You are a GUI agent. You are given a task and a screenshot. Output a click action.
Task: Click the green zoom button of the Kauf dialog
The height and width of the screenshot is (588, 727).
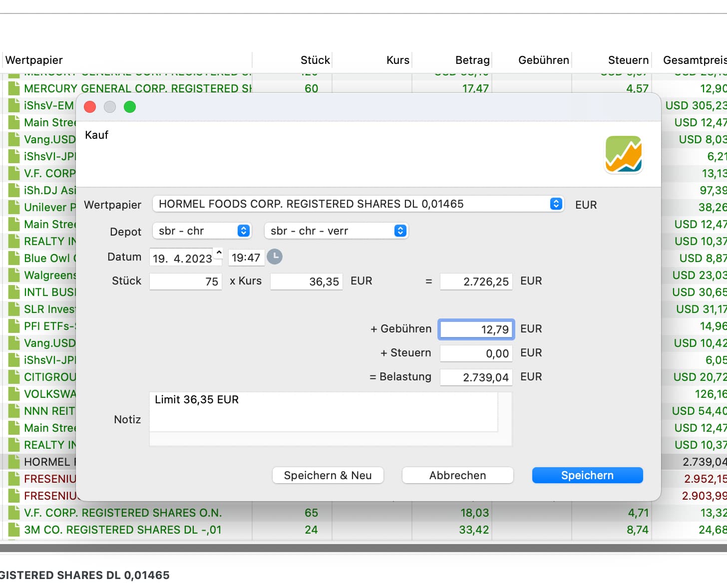pyautogui.click(x=130, y=107)
